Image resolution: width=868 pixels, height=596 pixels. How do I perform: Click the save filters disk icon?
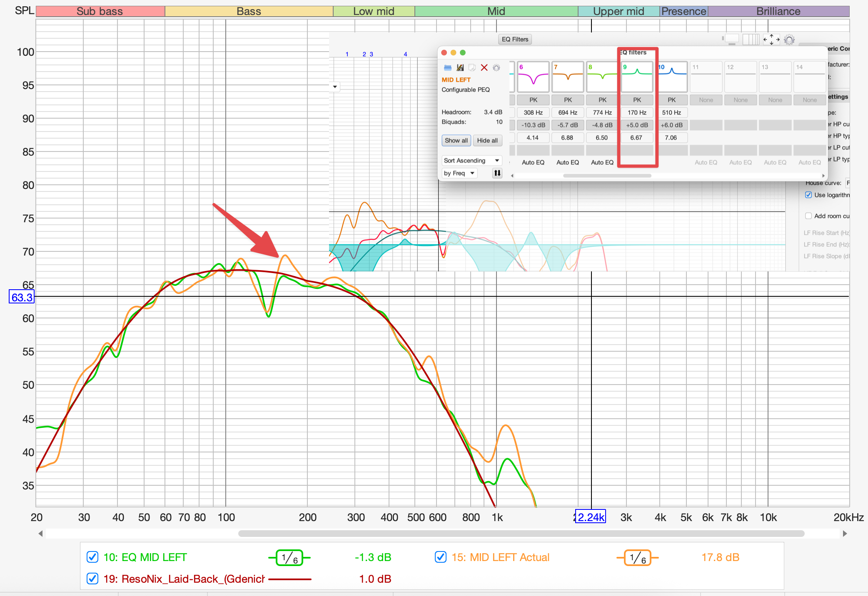460,68
